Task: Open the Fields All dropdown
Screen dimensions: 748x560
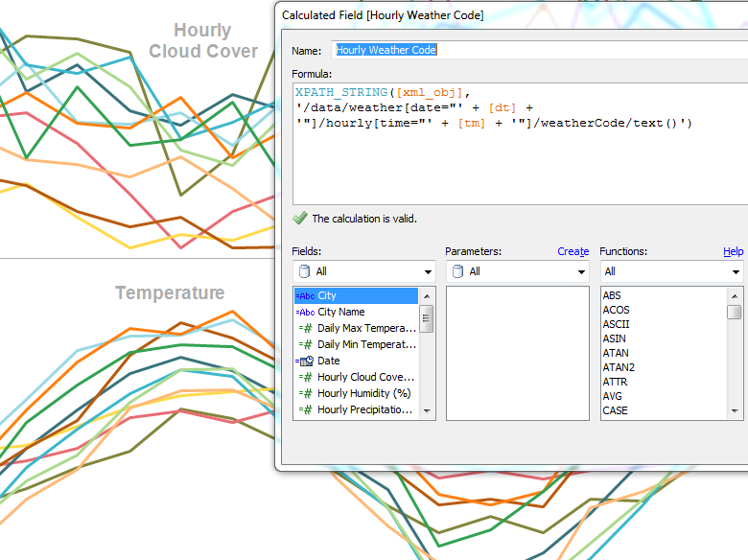Action: pos(364,271)
